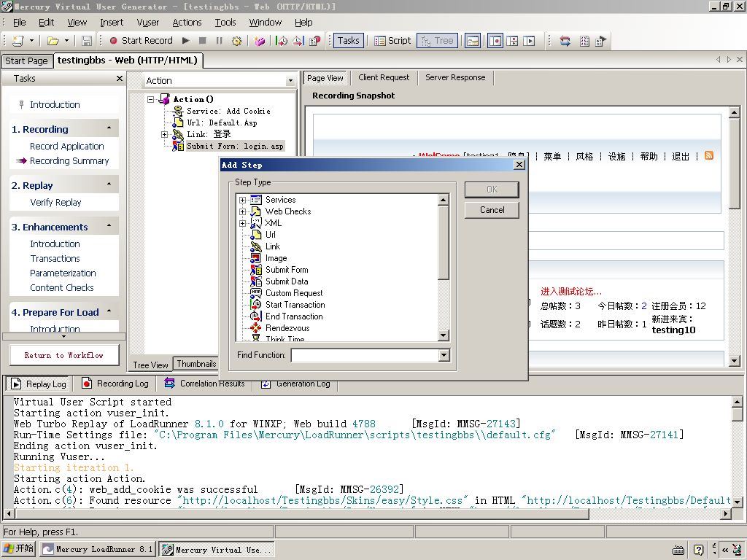Select Custom Request step type icon

[256, 293]
